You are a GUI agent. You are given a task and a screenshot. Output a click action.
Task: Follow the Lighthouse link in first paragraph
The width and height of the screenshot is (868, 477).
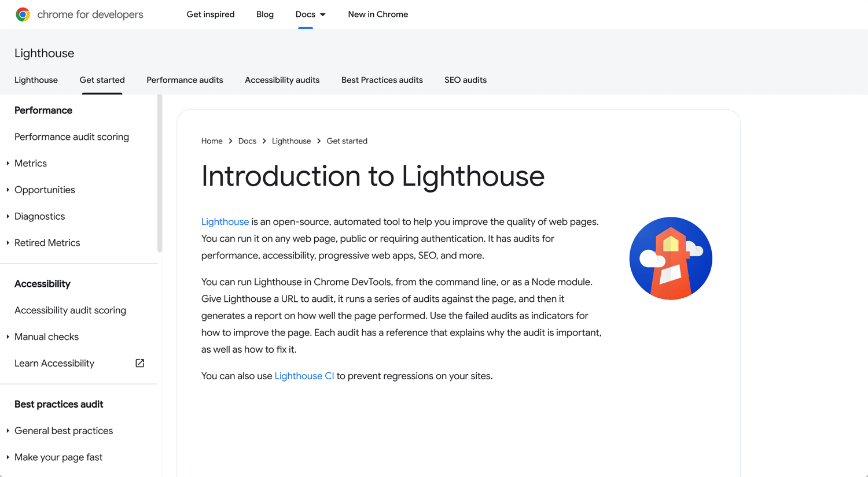225,222
